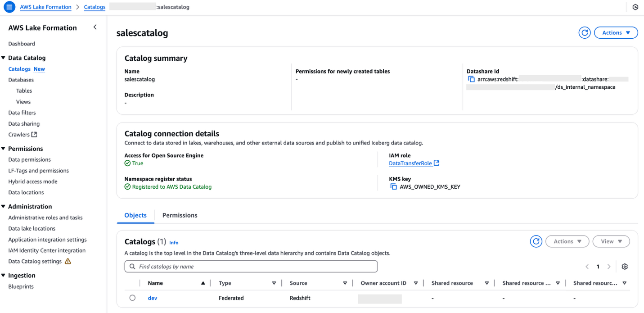Go to next page of catalogs
This screenshot has height=313, width=644.
pos(609,267)
